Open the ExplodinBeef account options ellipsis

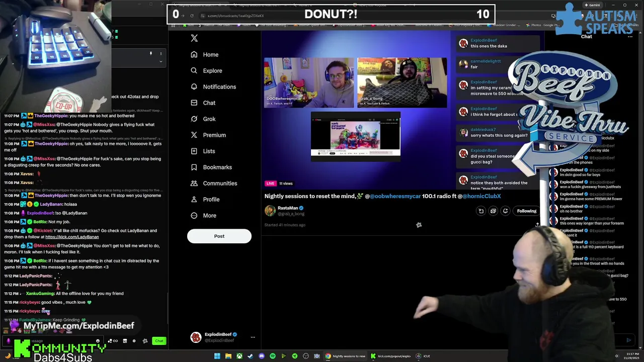[x=253, y=337]
